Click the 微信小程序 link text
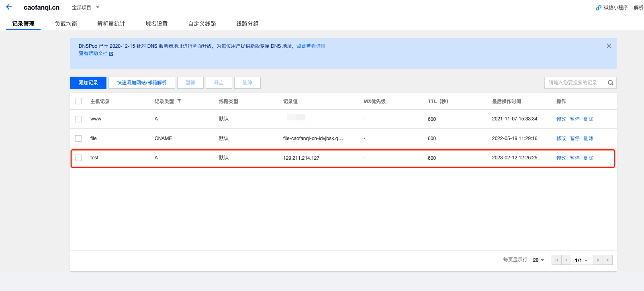644x291 pixels. (x=615, y=8)
